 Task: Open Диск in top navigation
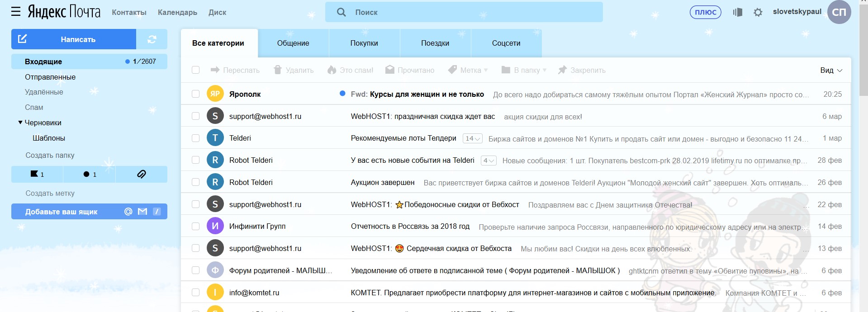click(217, 12)
